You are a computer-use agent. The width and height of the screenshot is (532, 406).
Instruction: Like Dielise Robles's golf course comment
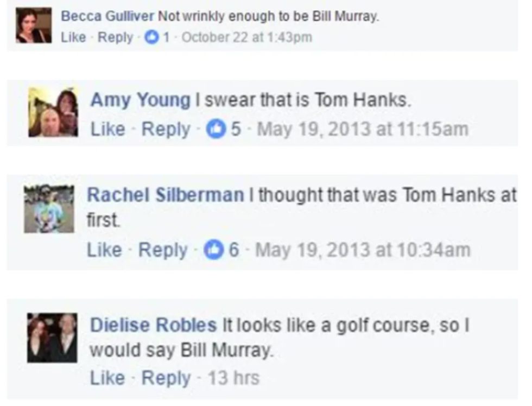[x=106, y=378]
